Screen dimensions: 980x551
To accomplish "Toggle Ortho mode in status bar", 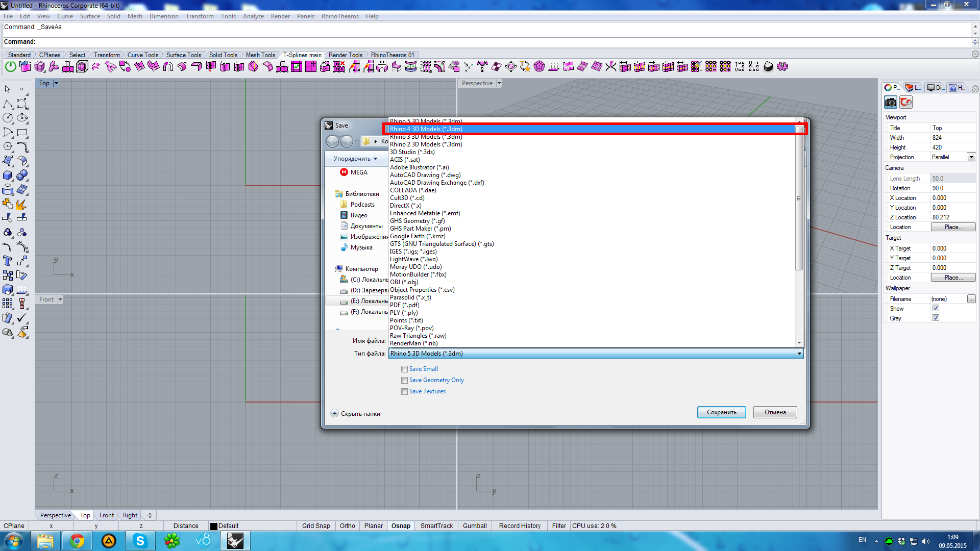I will tap(348, 526).
